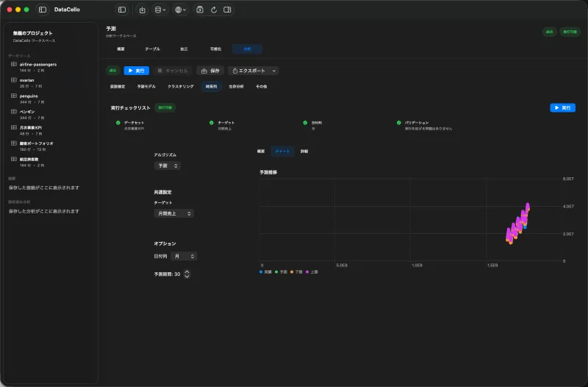Viewport: 588px width, 387px height.
Task: Click table icon beside 月次事業KPI dataset
Action: (x=14, y=127)
